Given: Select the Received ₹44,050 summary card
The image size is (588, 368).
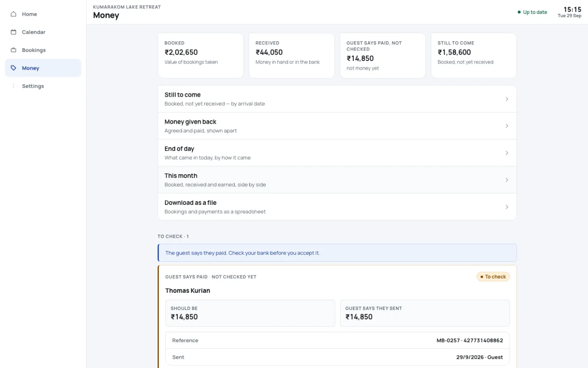Looking at the screenshot, I should pyautogui.click(x=291, y=56).
